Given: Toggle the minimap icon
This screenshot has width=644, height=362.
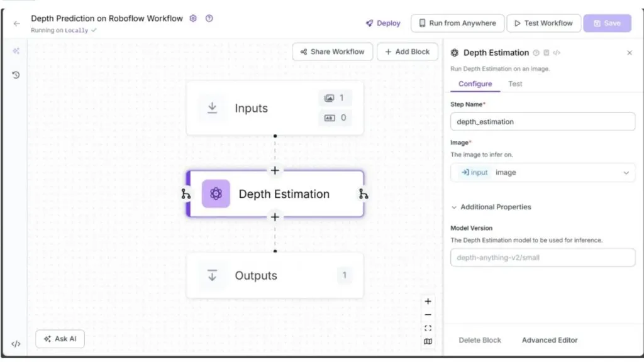Looking at the screenshot, I should pos(428,341).
